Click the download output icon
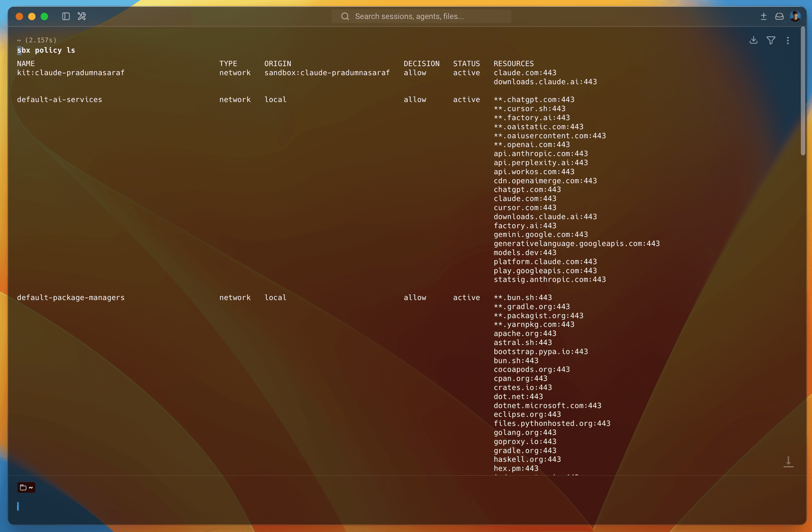The image size is (812, 532). pos(753,40)
